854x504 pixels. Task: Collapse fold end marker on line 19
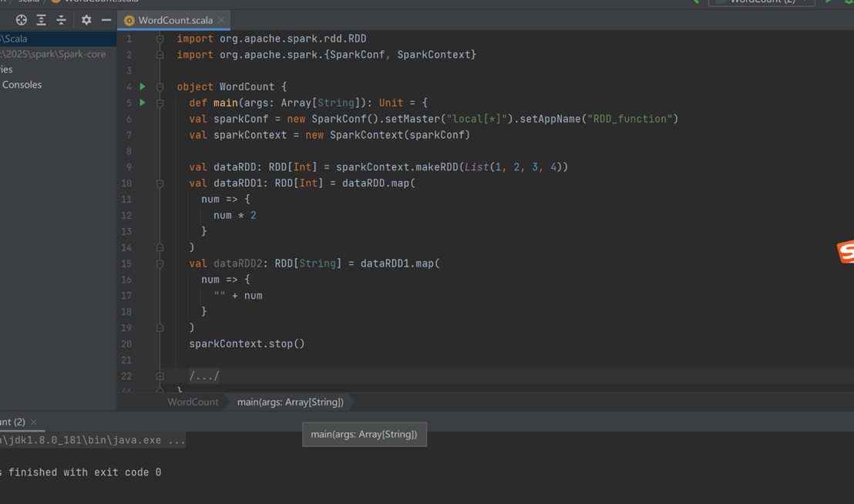(x=160, y=328)
